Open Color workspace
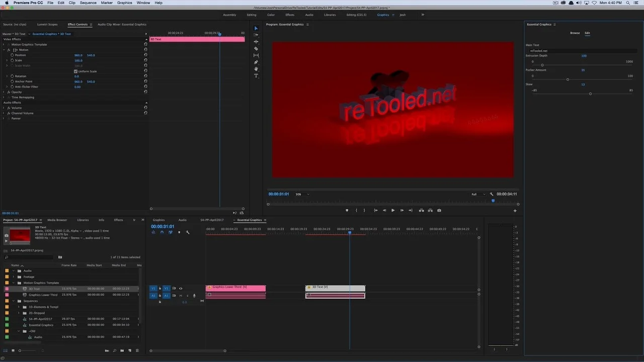This screenshot has height=362, width=644. coord(271,15)
